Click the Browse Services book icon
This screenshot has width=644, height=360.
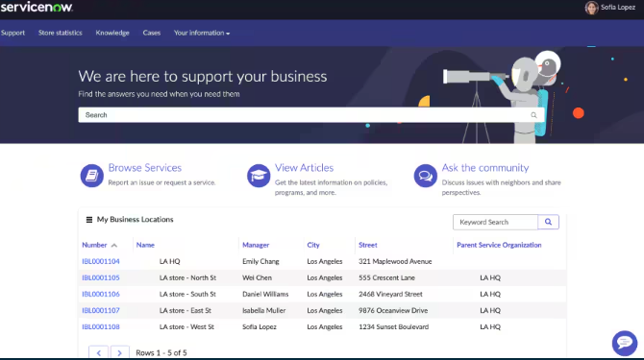tap(91, 176)
